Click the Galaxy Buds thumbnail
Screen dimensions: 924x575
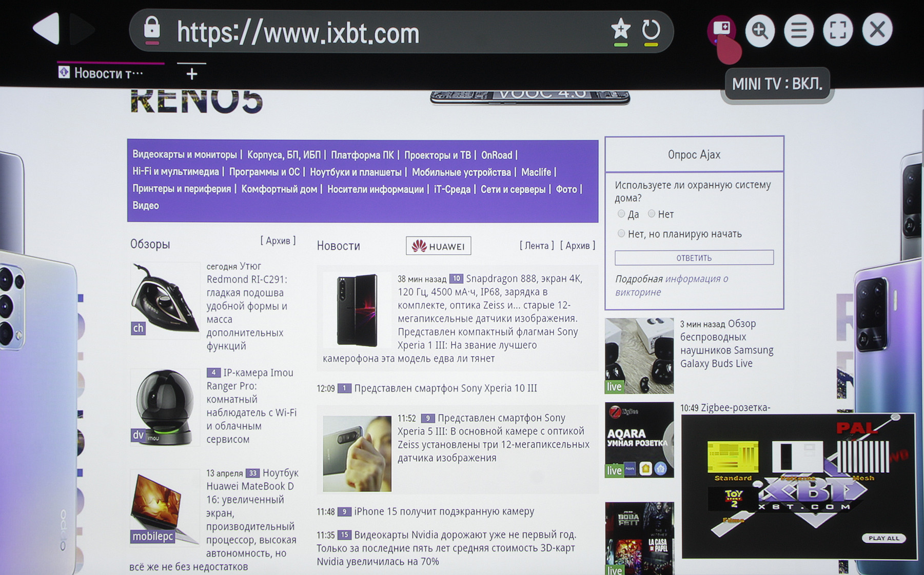click(639, 356)
